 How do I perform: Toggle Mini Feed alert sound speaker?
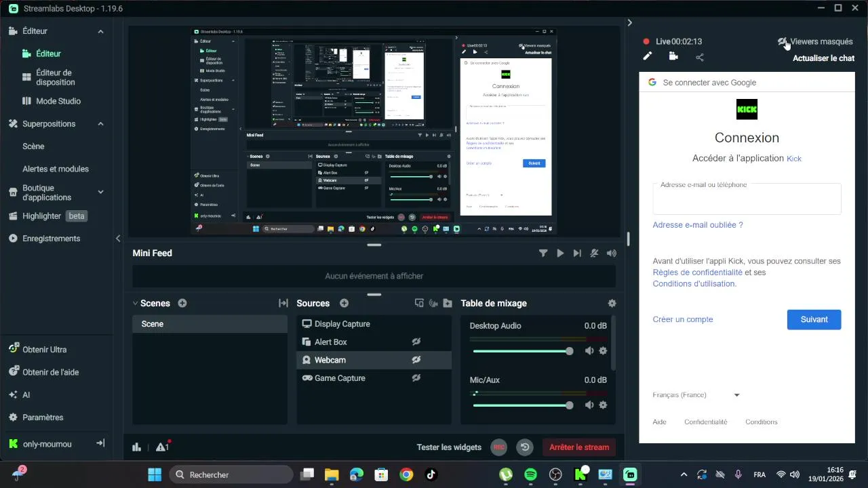(x=612, y=253)
